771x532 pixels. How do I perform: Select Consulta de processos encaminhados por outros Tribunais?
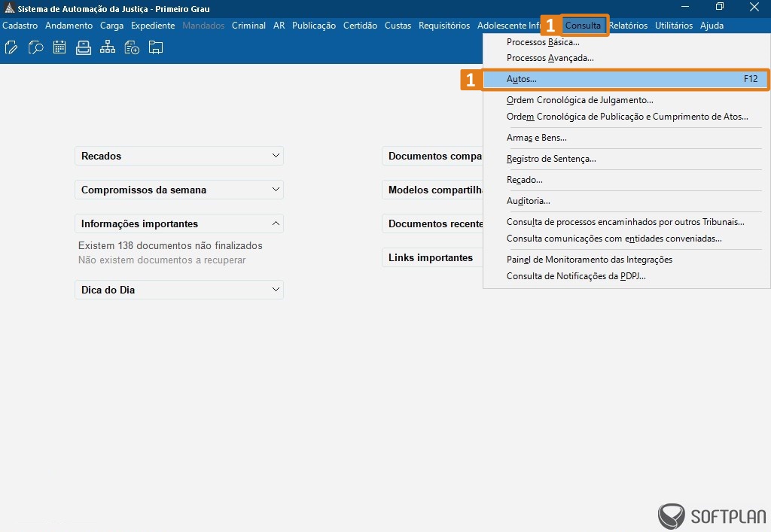(626, 222)
